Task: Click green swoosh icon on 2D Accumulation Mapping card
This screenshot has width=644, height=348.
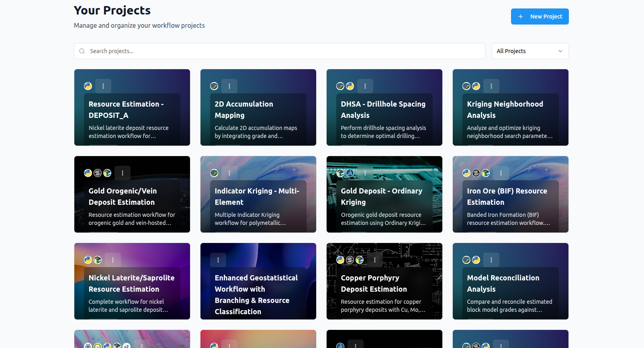Action: [x=214, y=86]
